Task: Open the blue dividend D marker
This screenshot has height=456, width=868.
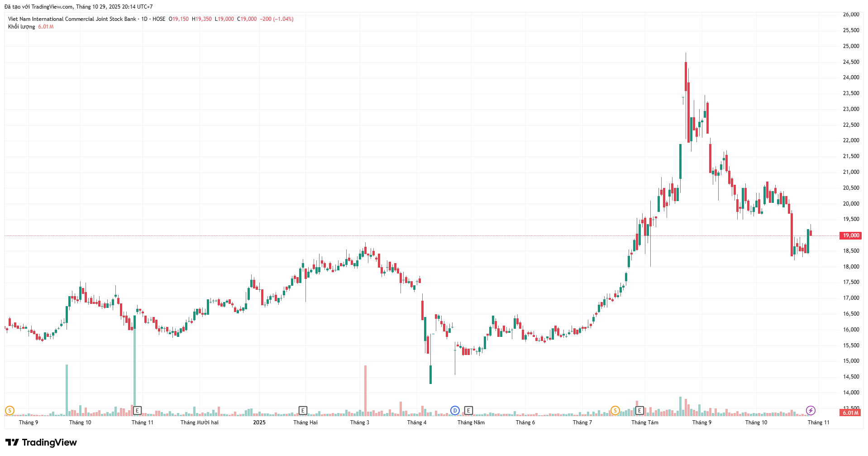Action: click(x=455, y=411)
